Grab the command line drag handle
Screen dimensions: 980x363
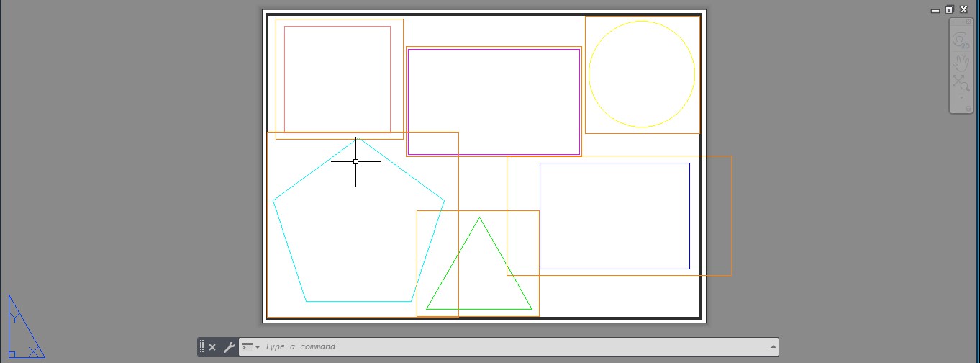pos(202,347)
